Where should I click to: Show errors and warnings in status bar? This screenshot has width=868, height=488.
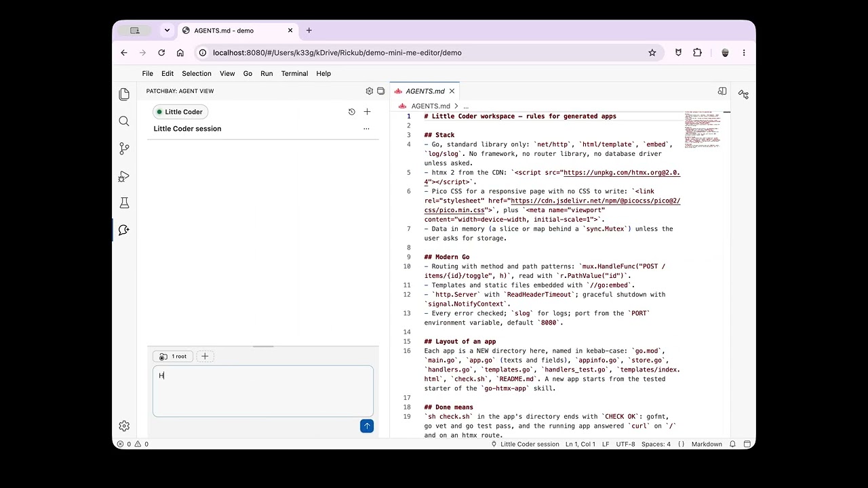coord(133,444)
